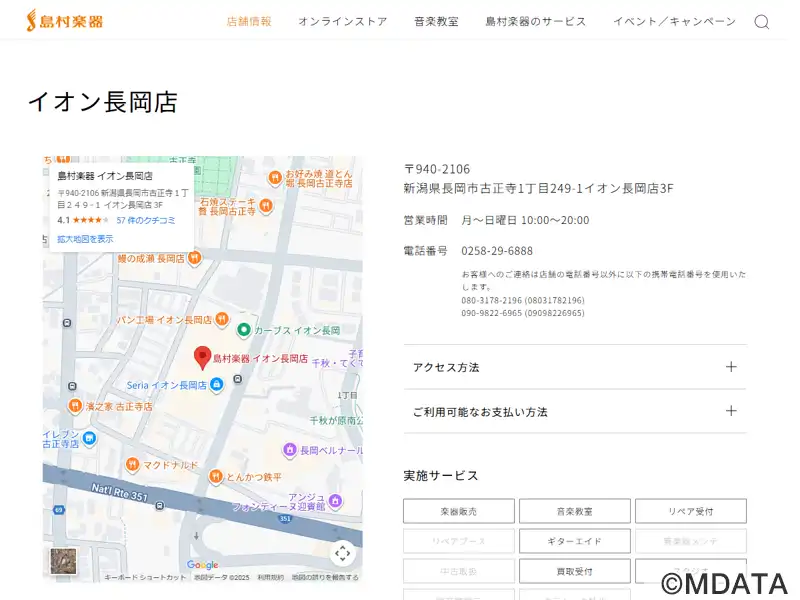Click the リペア受付 service button
This screenshot has height=600, width=800.
690,511
